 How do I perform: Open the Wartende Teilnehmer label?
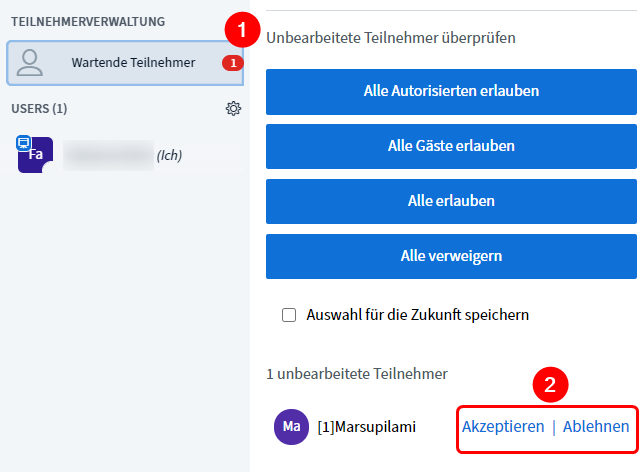pyautogui.click(x=133, y=63)
